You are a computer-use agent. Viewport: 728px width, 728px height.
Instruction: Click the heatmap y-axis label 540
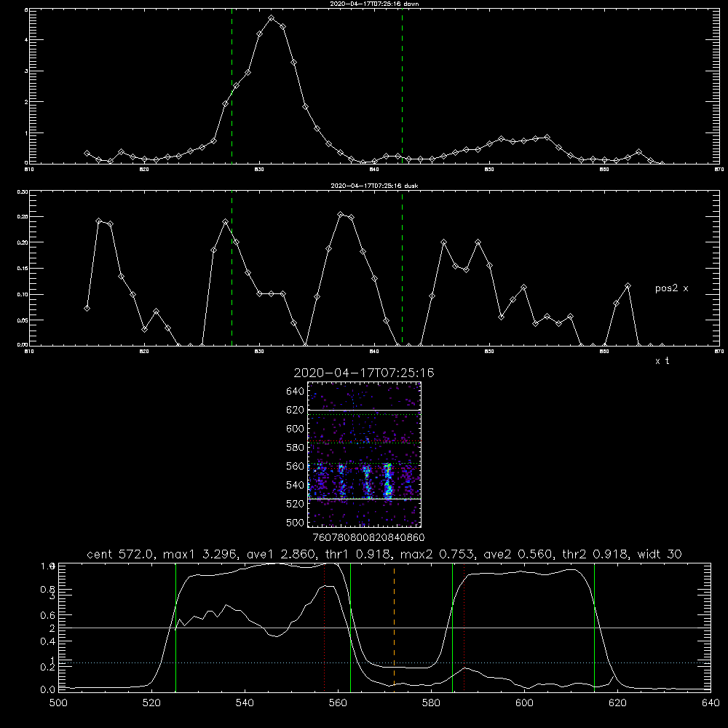(x=296, y=485)
